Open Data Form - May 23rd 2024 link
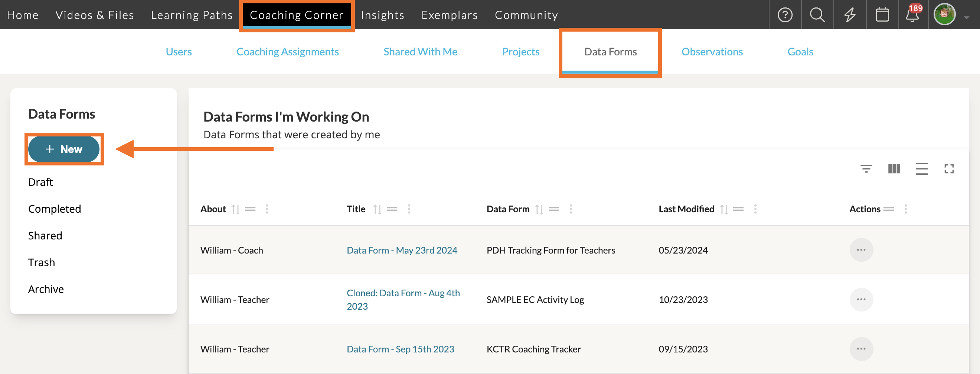Image resolution: width=980 pixels, height=374 pixels. click(402, 250)
